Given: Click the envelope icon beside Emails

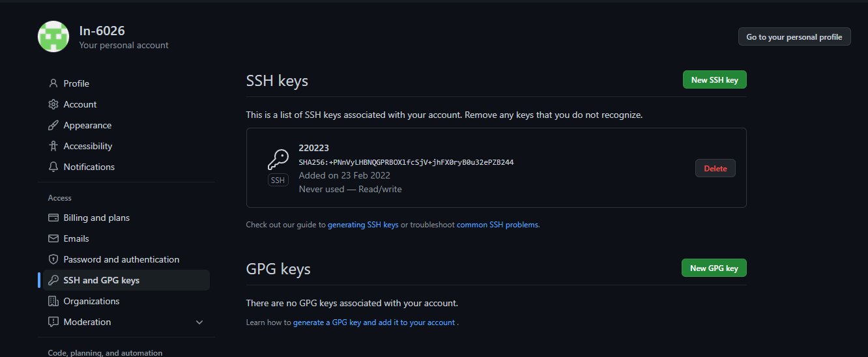Looking at the screenshot, I should (53, 238).
